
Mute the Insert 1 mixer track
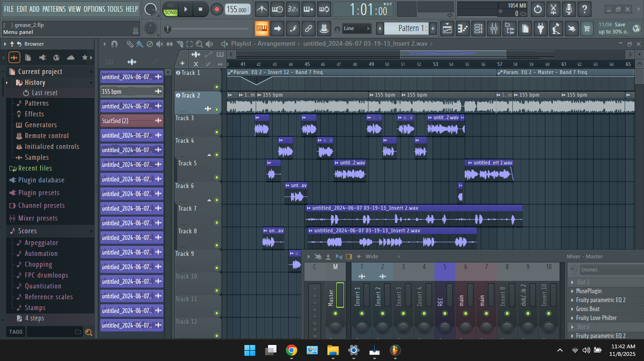(x=362, y=313)
